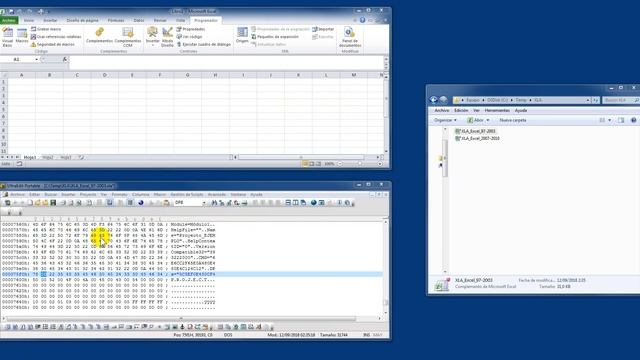The width and height of the screenshot is (640, 360).
Task: Select column D header in Excel
Action: click(x=104, y=75)
